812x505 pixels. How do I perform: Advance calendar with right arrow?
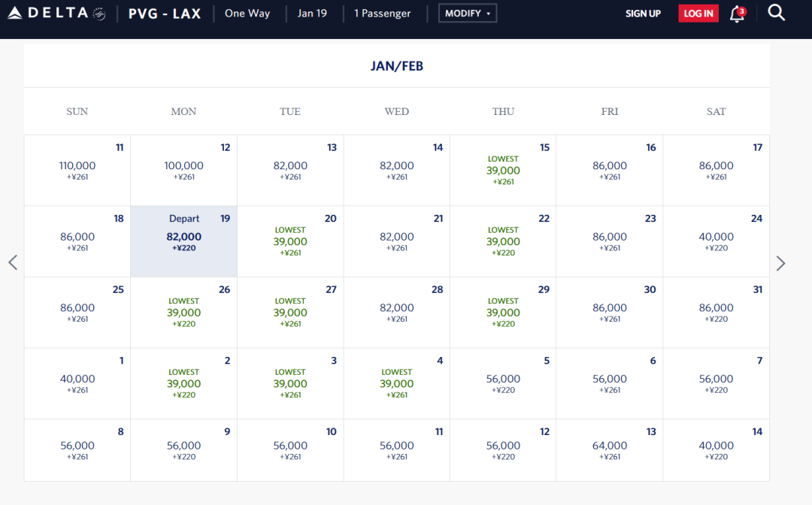[x=780, y=263]
